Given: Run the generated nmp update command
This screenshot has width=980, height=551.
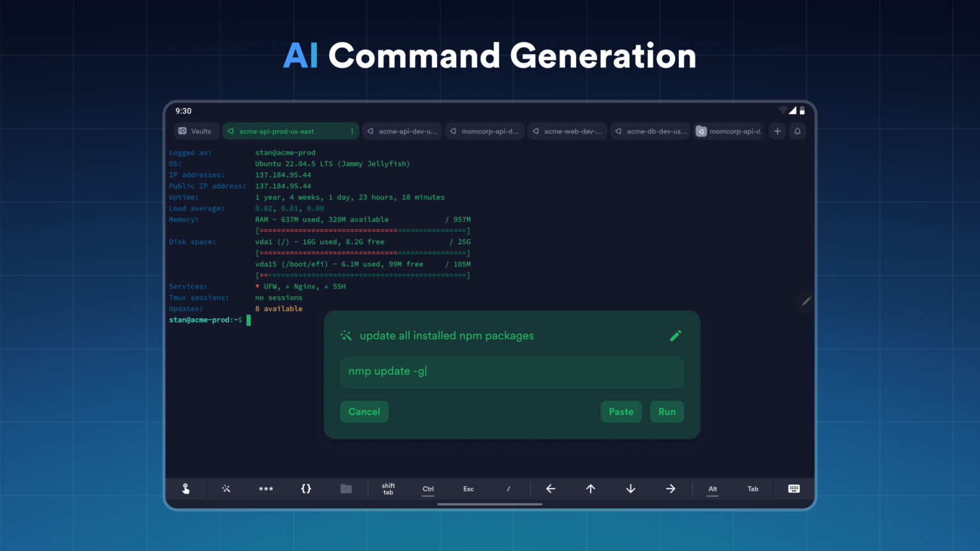Looking at the screenshot, I should click(667, 411).
